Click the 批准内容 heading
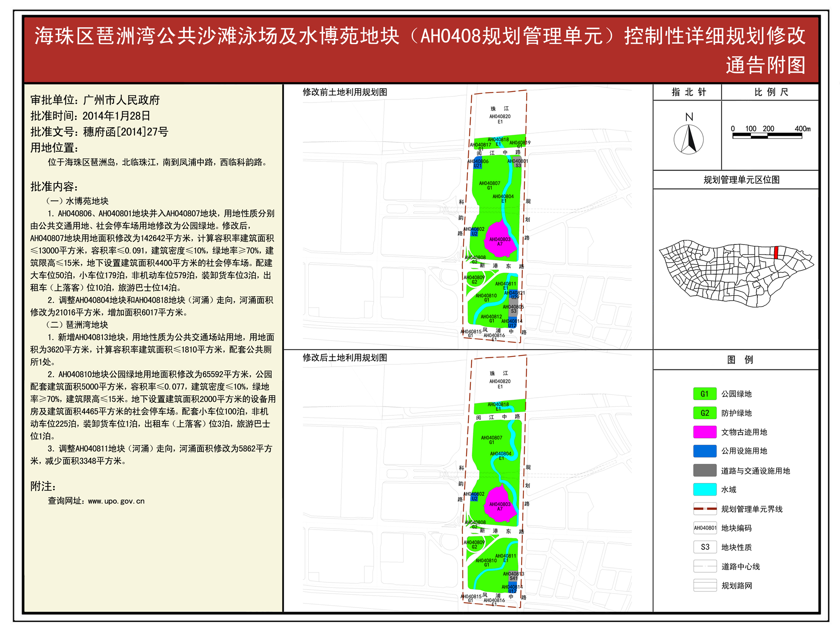The image size is (840, 630). (55, 186)
